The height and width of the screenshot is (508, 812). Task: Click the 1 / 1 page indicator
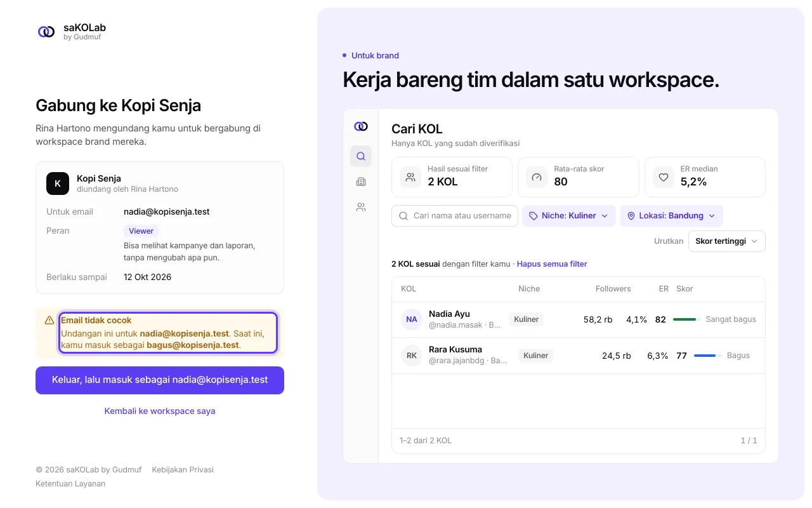749,440
